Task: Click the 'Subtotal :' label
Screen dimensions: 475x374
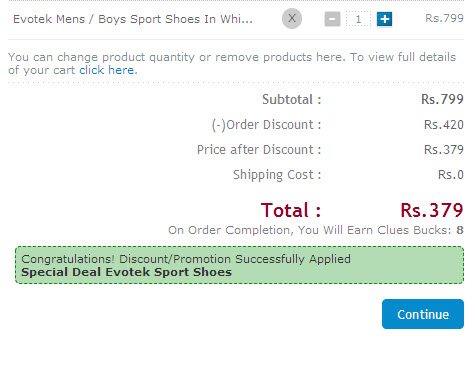Action: point(292,99)
